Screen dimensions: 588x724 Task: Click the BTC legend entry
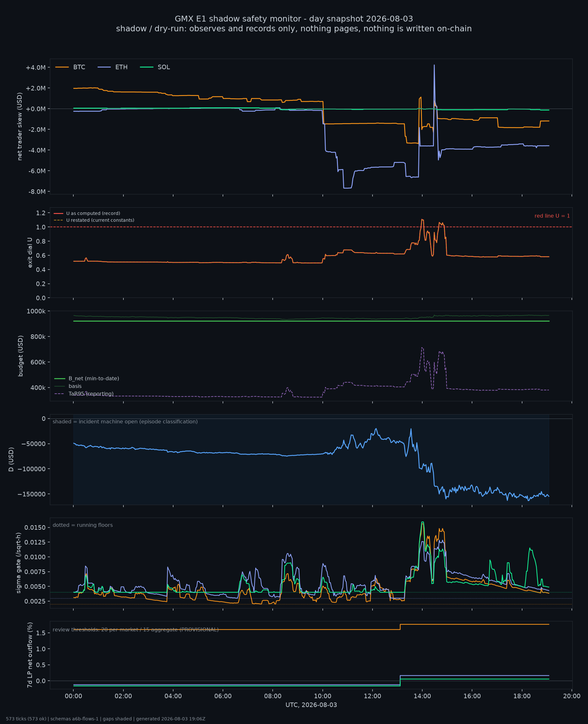(x=70, y=67)
